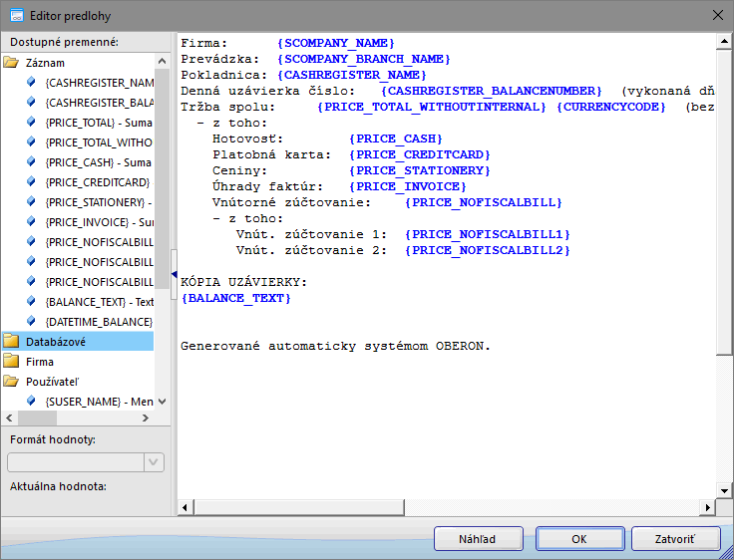
Task: Click the {SUSER_NAME} variable icon
Action: pos(32,401)
